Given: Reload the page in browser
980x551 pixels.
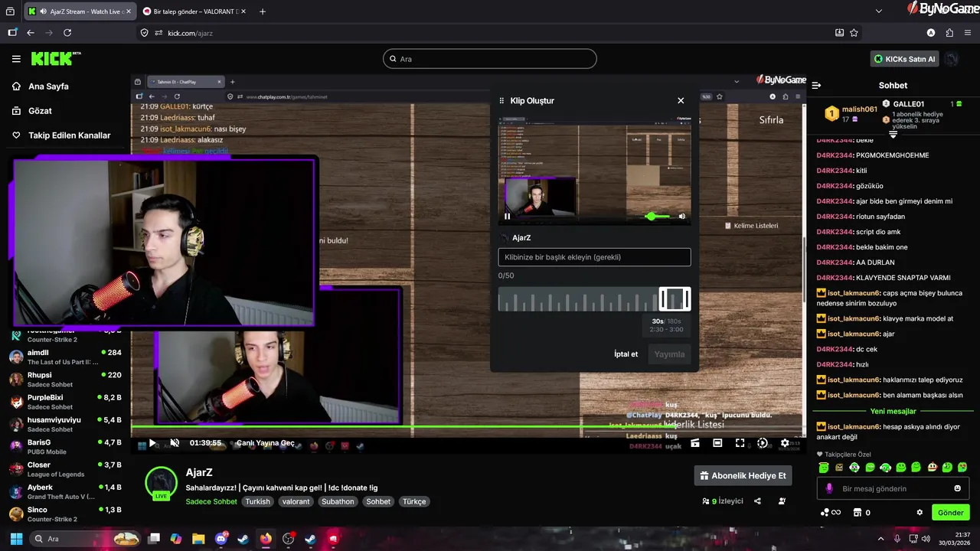Looking at the screenshot, I should point(67,33).
